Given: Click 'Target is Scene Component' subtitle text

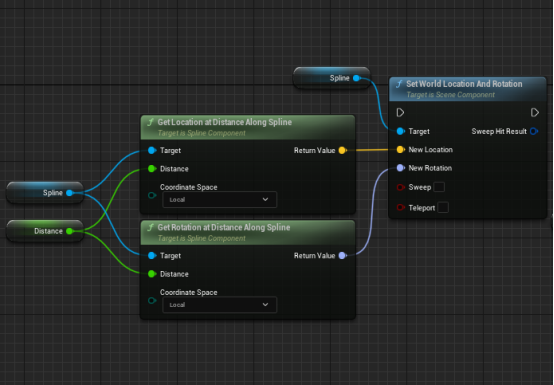Looking at the screenshot, I should tap(450, 95).
